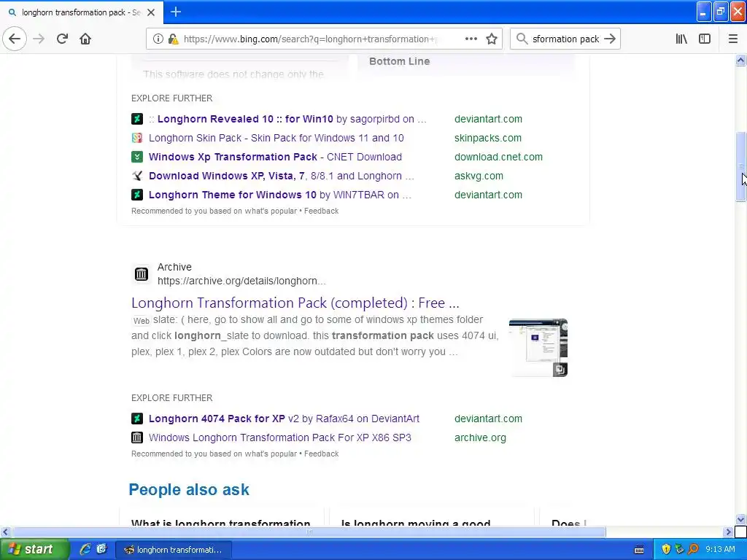Launch Internet Explorer from the quick launch
Viewport: 747px width, 560px height.
click(86, 550)
